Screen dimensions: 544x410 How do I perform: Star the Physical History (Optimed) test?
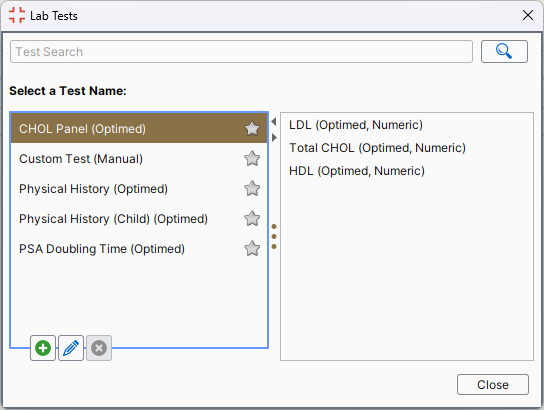252,188
